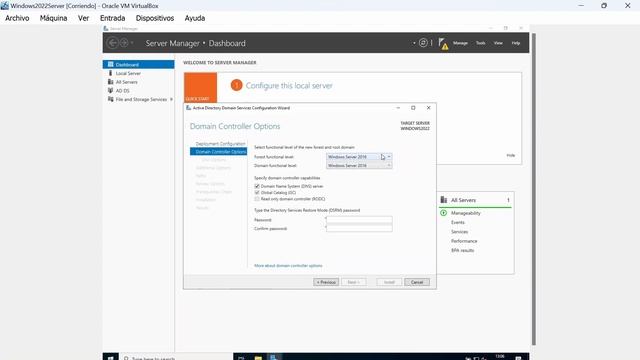This screenshot has height=360, width=640.
Task: Click AD DS icon in sidebar
Action: click(110, 91)
